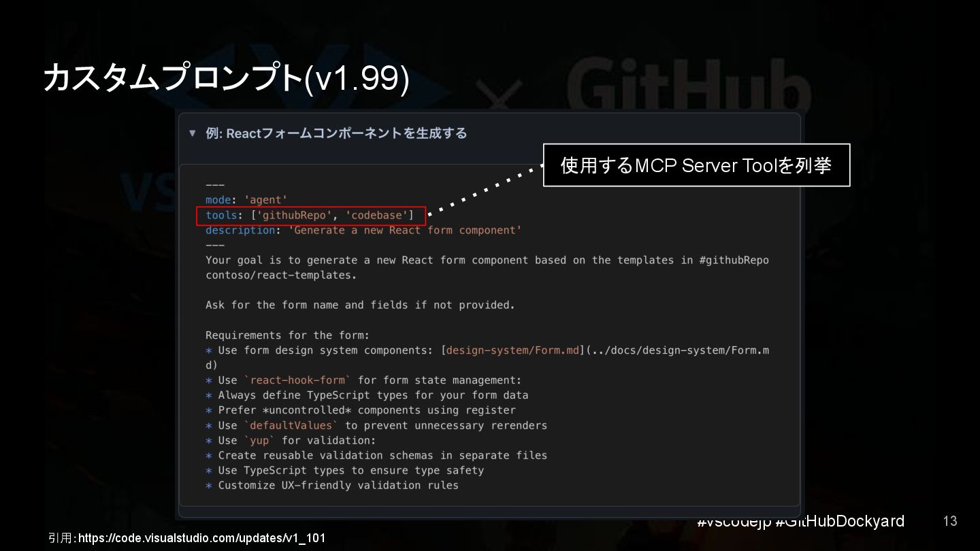Viewport: 980px width, 551px height.
Task: Click the text contoso/react-templates.
Action: click(x=281, y=275)
